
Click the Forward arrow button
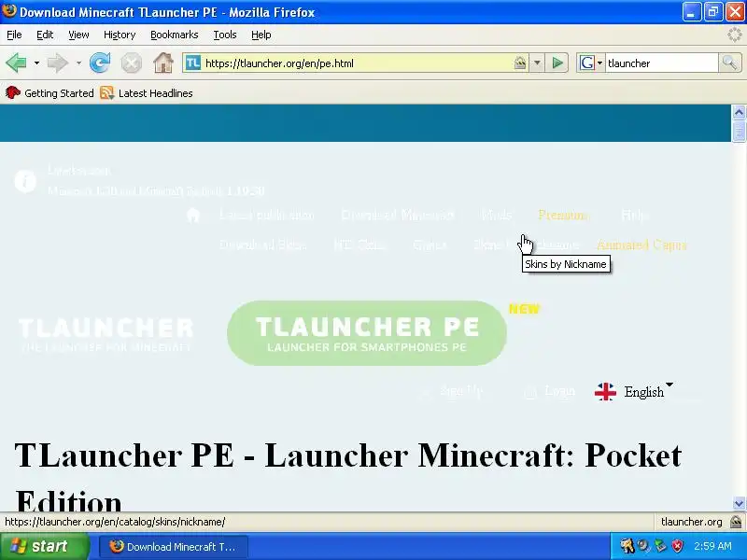58,63
